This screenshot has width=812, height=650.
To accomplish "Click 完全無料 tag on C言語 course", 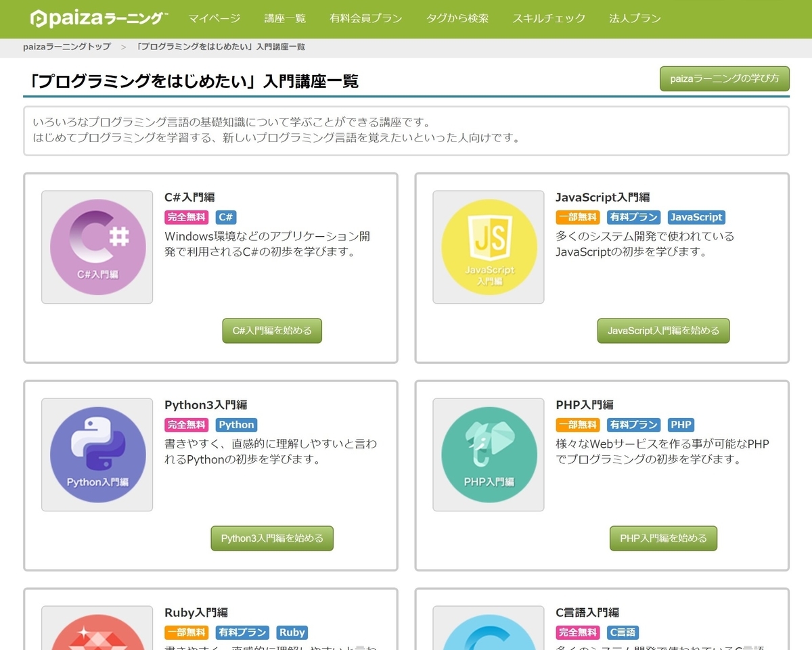I will coord(578,632).
